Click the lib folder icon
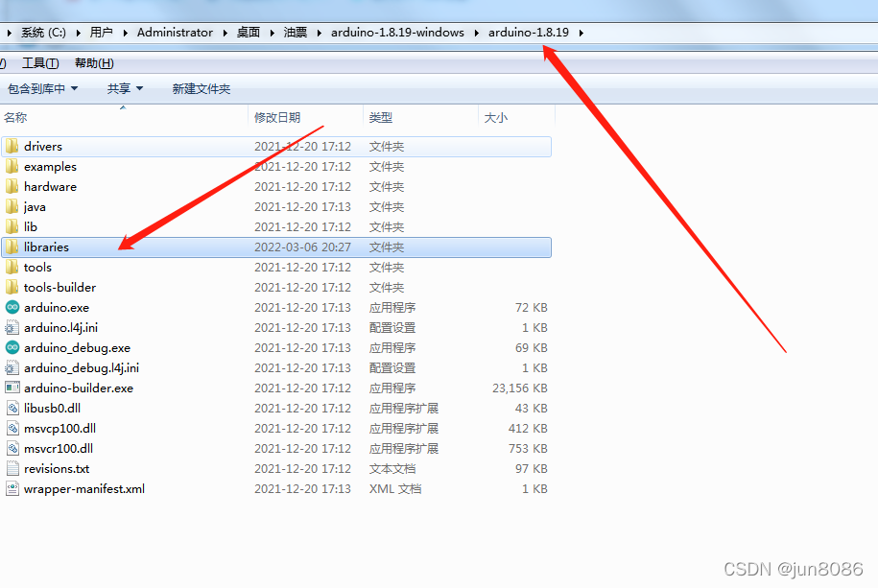Image resolution: width=878 pixels, height=588 pixels. 12,227
